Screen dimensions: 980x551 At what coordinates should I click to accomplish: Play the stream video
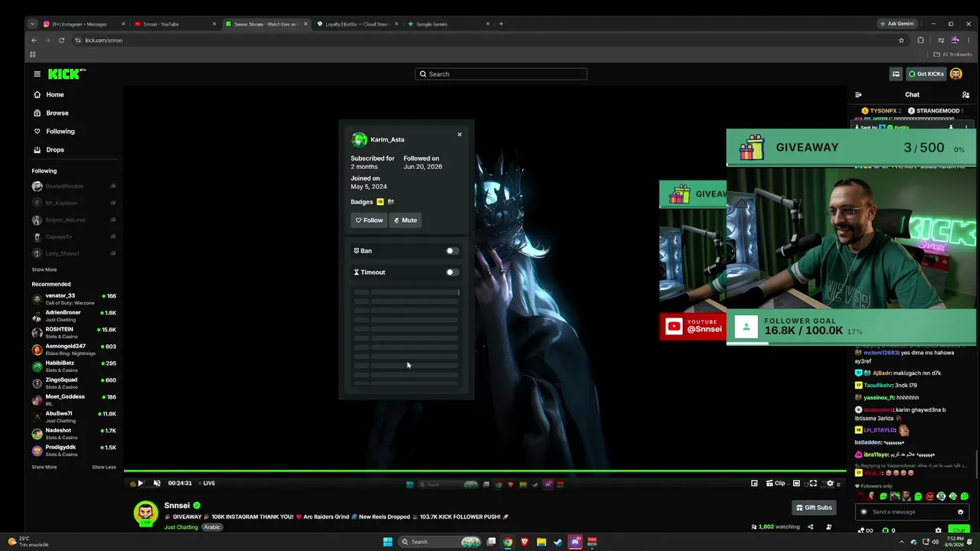pyautogui.click(x=140, y=484)
